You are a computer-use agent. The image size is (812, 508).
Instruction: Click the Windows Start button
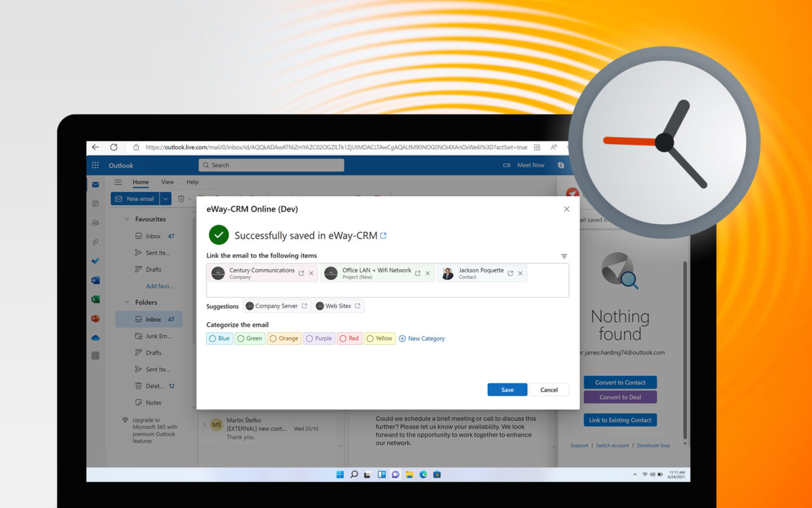(340, 474)
